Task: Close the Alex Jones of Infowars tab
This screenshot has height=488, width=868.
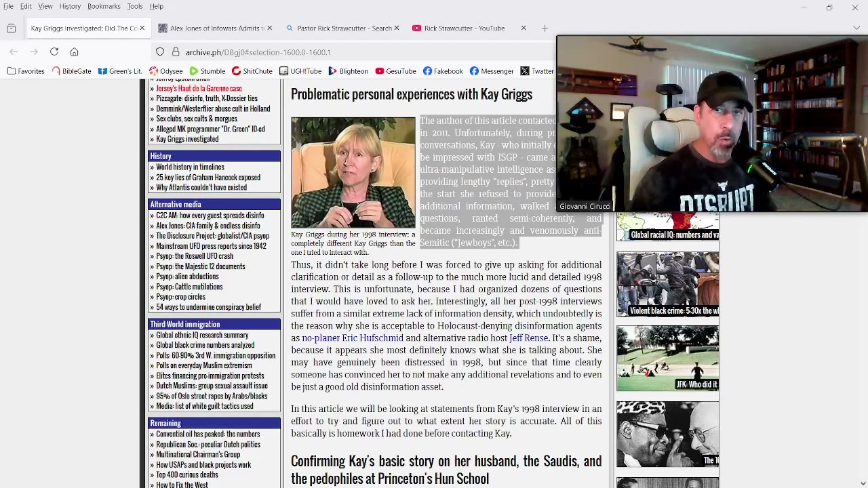Action: pos(269,28)
